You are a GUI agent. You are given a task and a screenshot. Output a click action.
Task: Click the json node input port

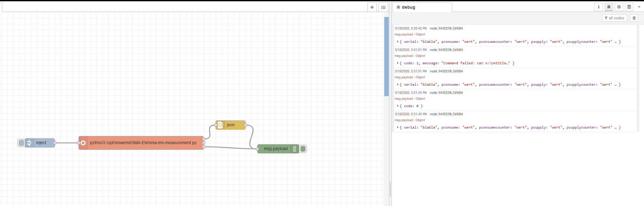tap(216, 125)
